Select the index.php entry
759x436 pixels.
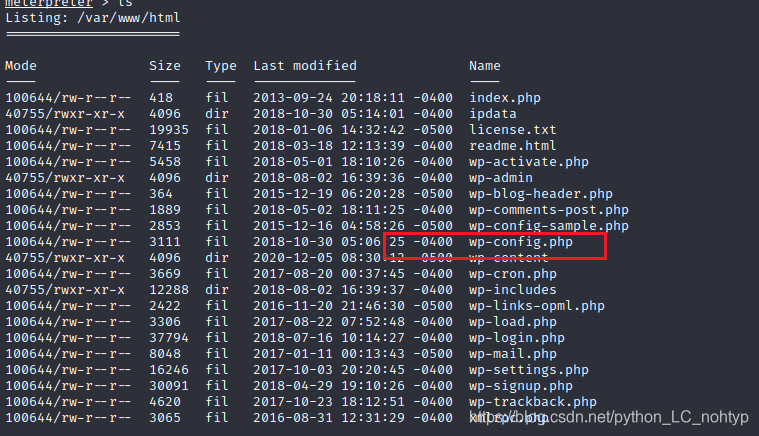(x=505, y=98)
